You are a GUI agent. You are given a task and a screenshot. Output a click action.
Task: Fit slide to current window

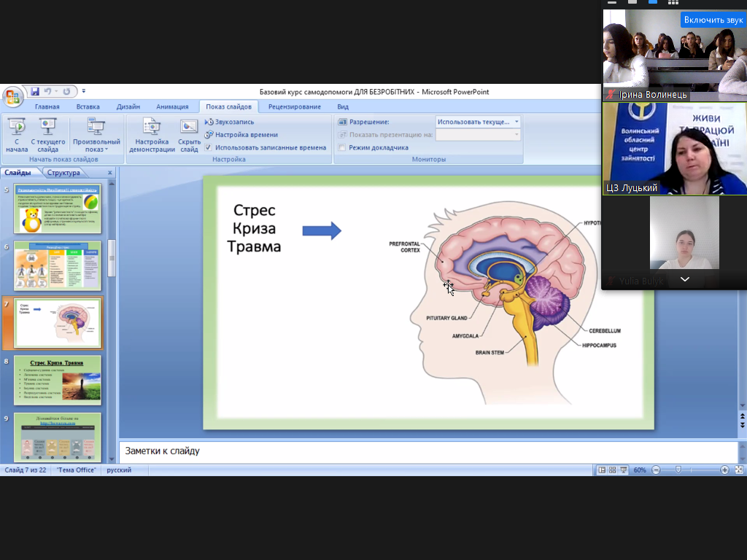point(739,470)
